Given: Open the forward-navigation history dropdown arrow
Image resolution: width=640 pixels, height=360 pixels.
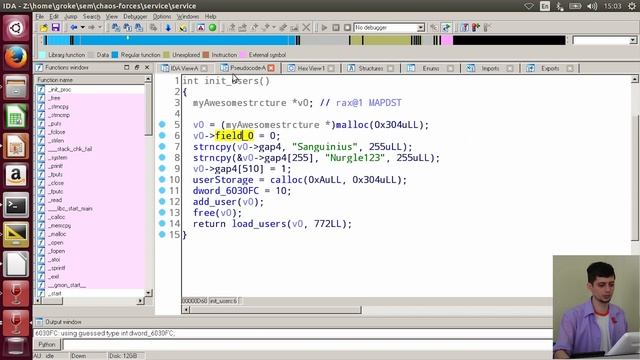Looking at the screenshot, I should click(100, 28).
